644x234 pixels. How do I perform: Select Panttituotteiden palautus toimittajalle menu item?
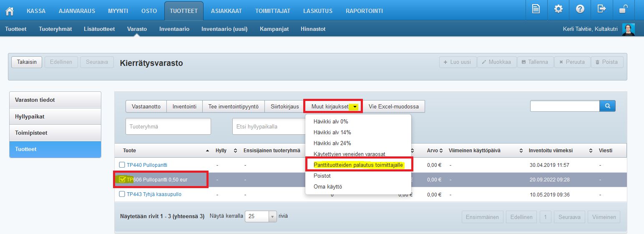[358, 165]
